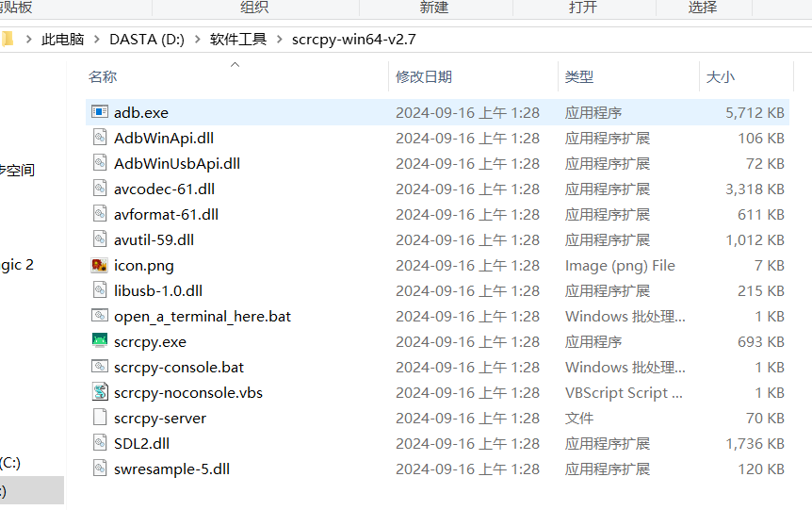
Task: Expand the chevron after 软件工具 breadcrumb
Action: [280, 40]
